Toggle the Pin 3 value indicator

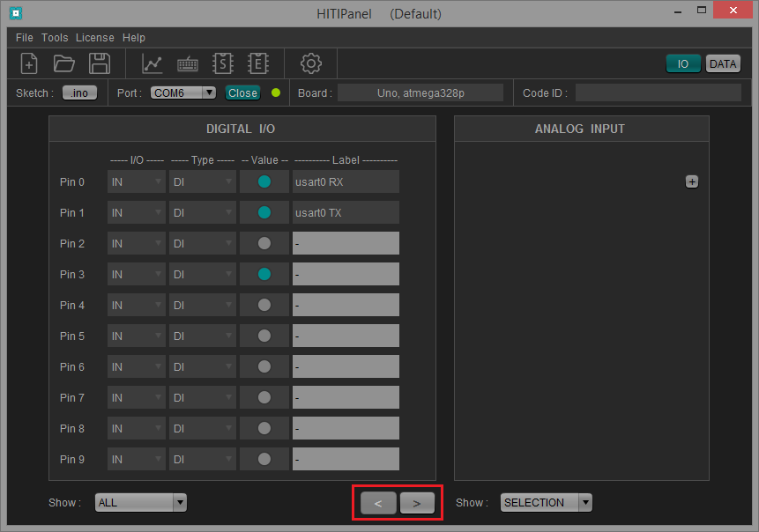pos(264,274)
